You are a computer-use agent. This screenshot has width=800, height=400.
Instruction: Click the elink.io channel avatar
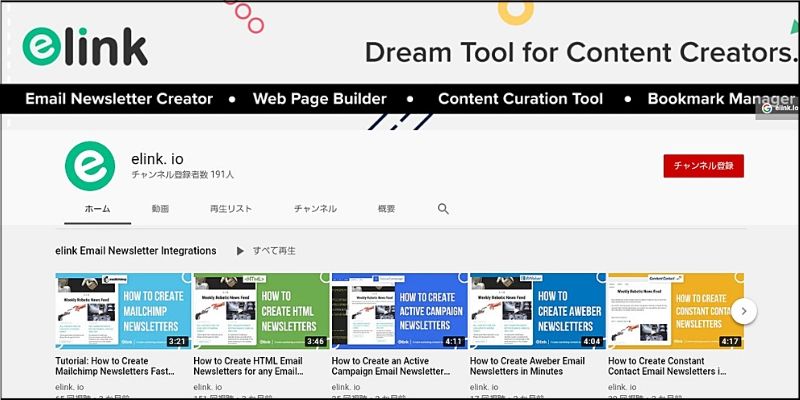tap(90, 166)
